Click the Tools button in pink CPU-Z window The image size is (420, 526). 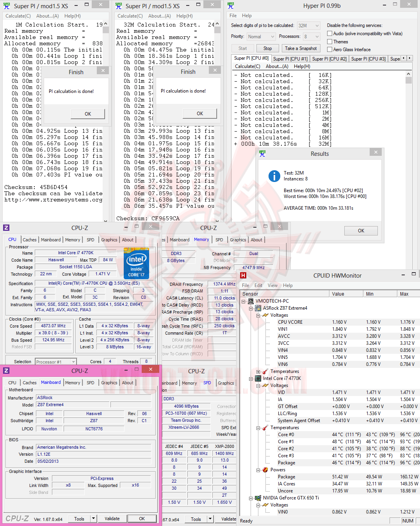pyautogui.click(x=79, y=519)
